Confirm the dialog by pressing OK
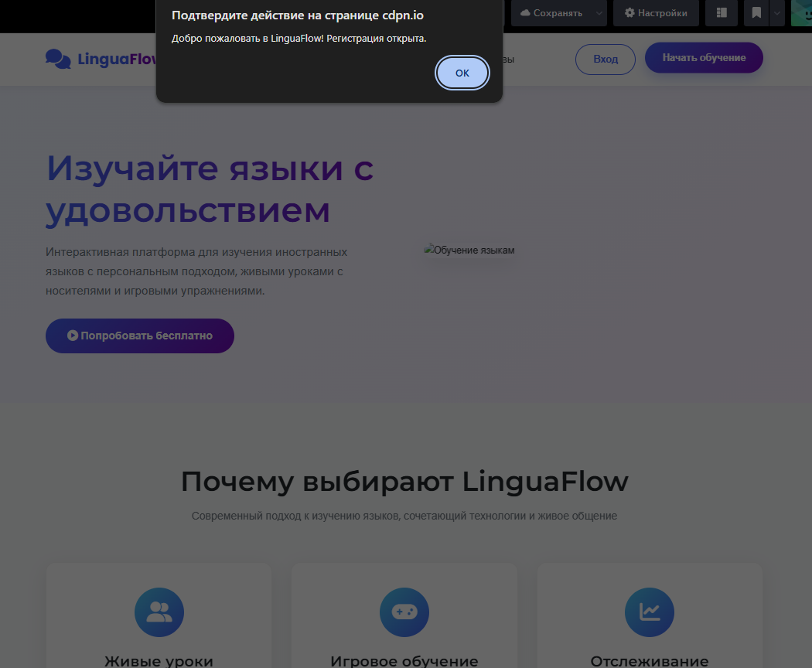 click(x=462, y=72)
